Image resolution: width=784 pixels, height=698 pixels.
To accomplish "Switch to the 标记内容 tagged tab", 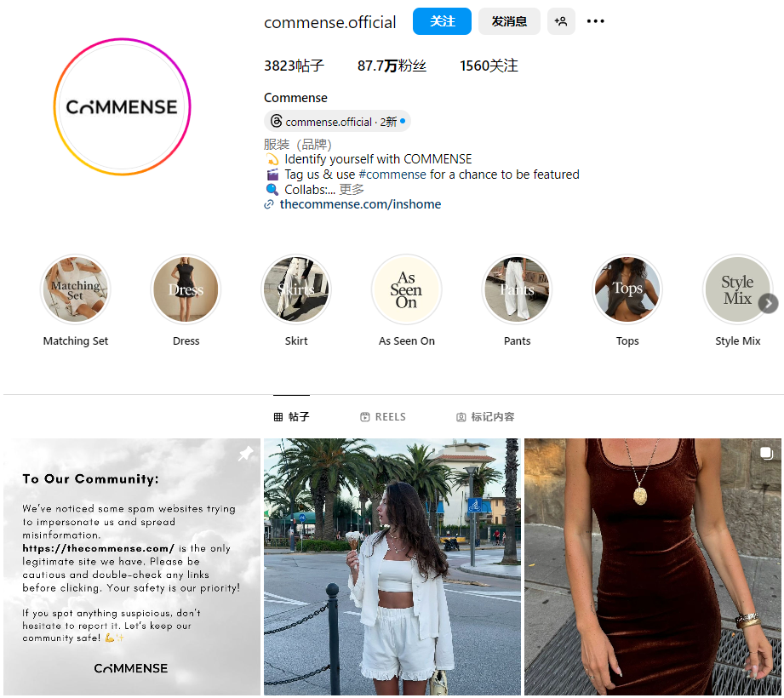I will click(x=485, y=417).
